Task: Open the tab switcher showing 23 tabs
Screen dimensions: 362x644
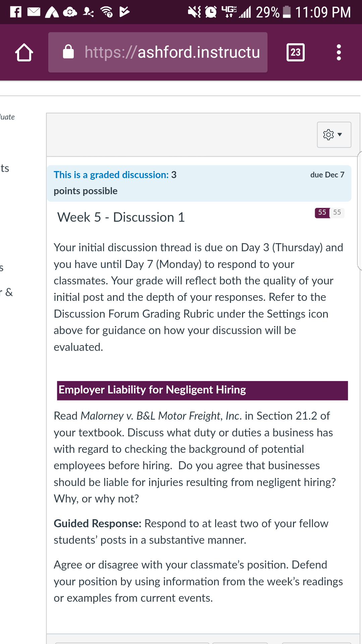Action: [296, 52]
